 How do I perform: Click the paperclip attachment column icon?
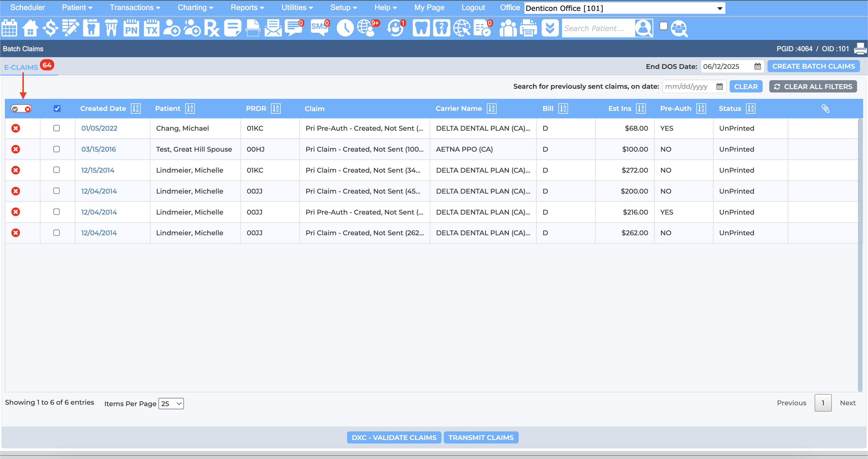tap(825, 109)
